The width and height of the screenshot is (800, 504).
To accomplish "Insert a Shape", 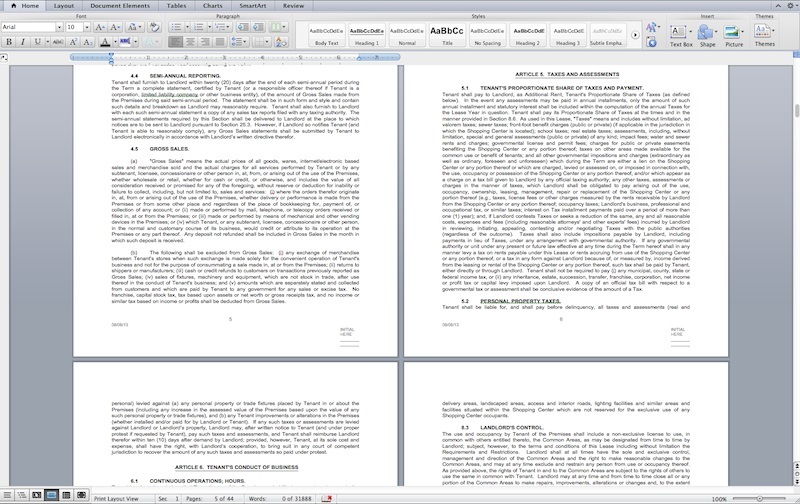I will coord(707,36).
